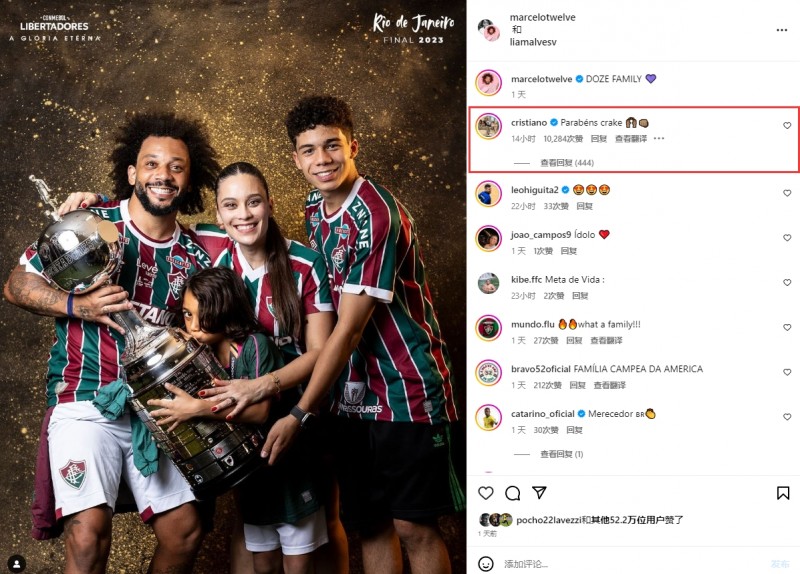Like bravo52oficial's comment

(787, 372)
